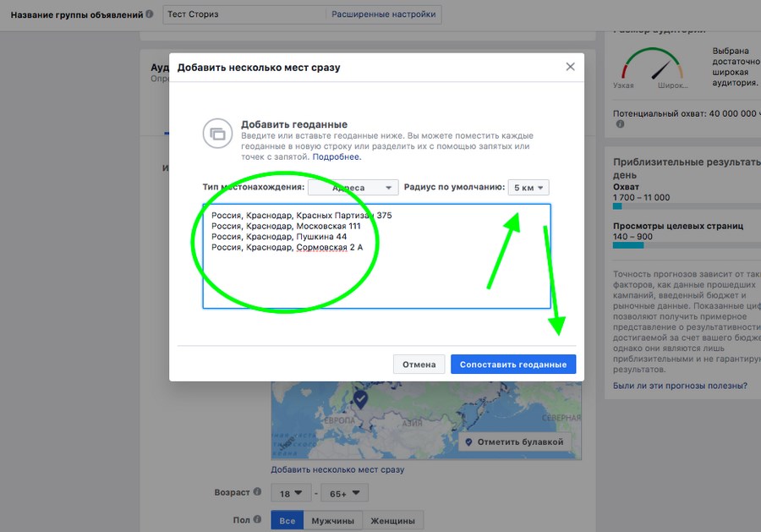Select Мужчины gender option
The image size is (761, 532).
[332, 520]
